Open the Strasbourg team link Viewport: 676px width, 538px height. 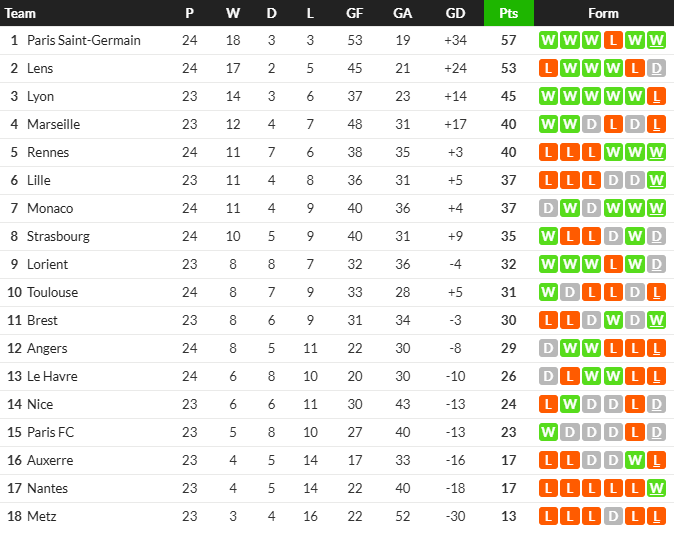[58, 236]
